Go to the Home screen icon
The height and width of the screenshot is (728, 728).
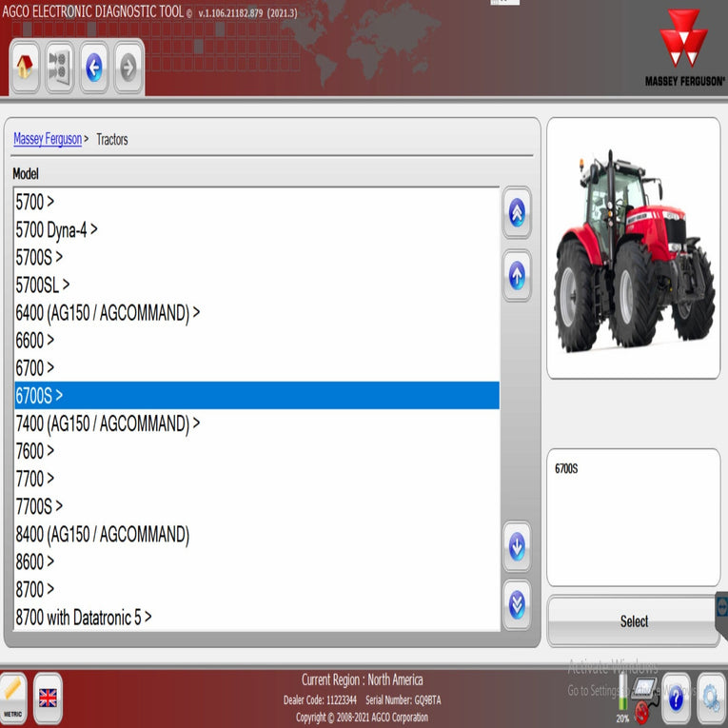click(x=27, y=68)
